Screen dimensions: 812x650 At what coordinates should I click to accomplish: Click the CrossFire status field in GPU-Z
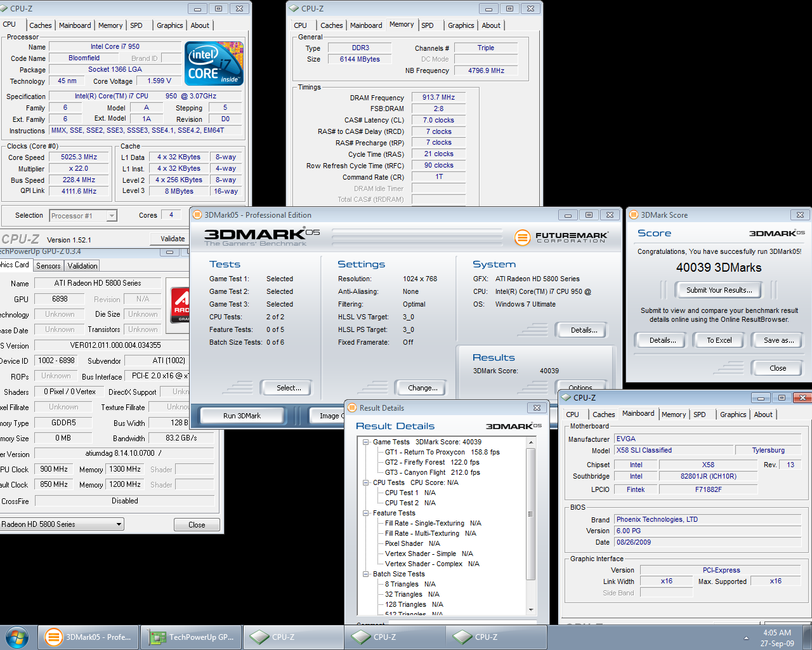(x=124, y=501)
